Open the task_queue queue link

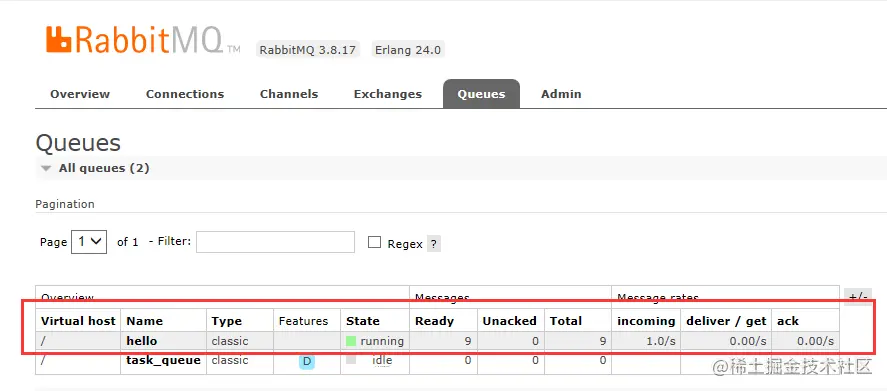pos(163,360)
